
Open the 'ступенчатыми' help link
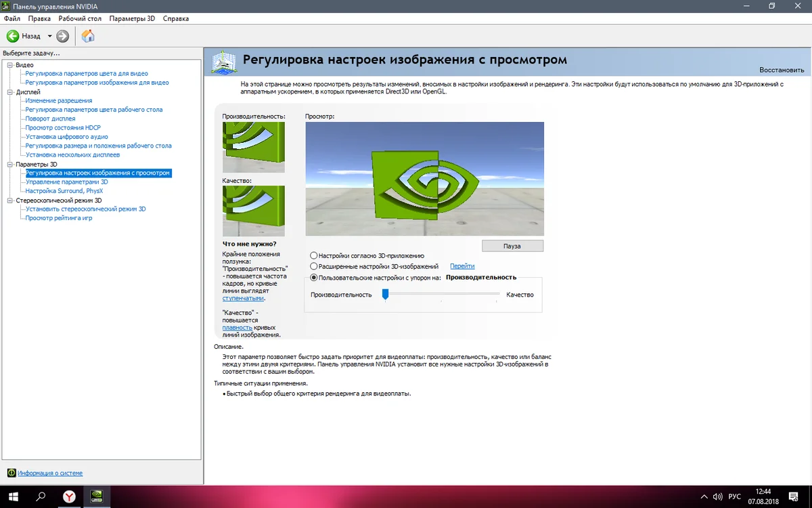[x=243, y=297]
